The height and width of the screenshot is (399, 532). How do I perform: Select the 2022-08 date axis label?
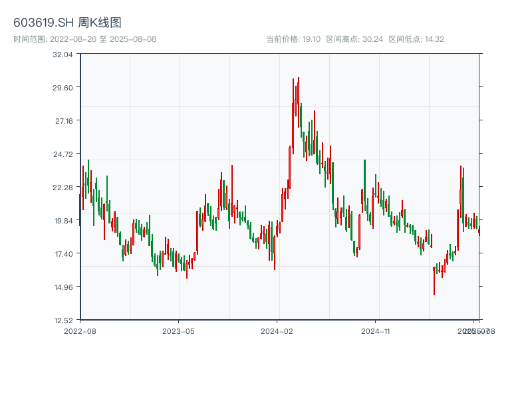[80, 331]
